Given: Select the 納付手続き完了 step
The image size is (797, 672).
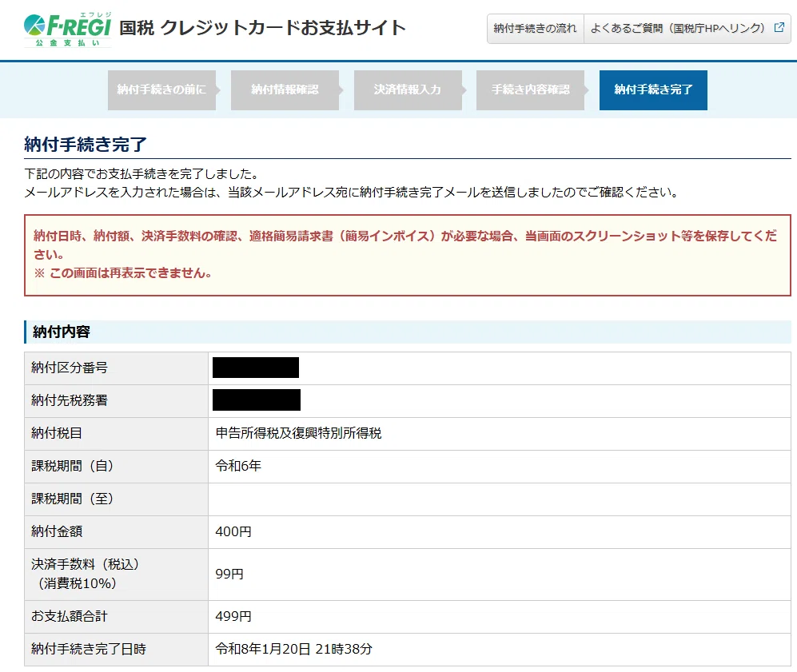Looking at the screenshot, I should [653, 90].
